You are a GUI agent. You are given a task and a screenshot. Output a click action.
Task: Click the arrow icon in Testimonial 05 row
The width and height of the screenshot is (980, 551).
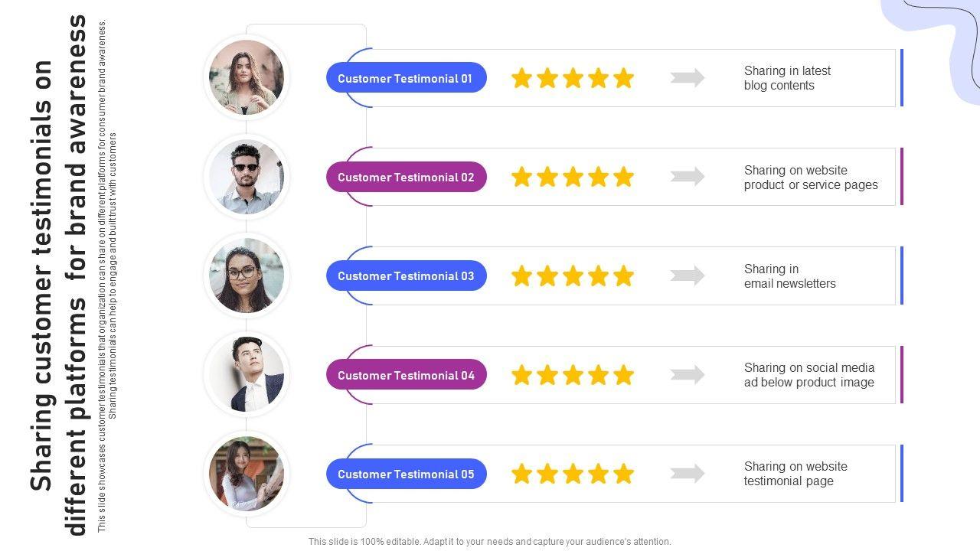coord(688,474)
